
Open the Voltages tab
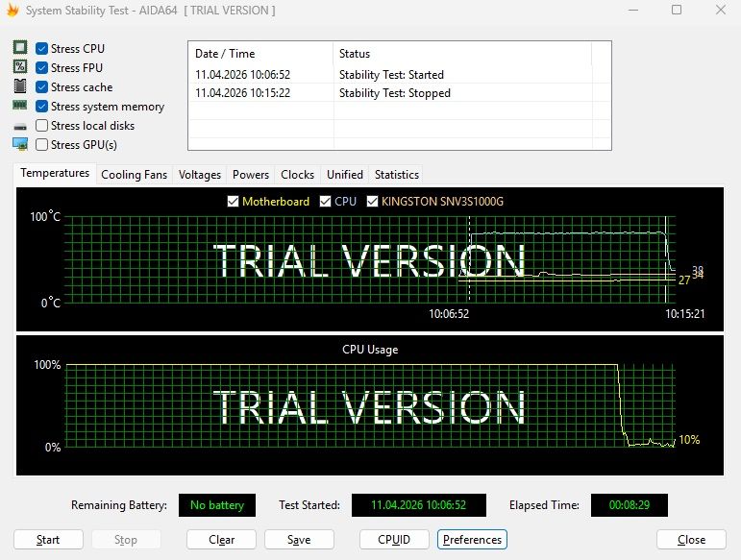pos(200,175)
